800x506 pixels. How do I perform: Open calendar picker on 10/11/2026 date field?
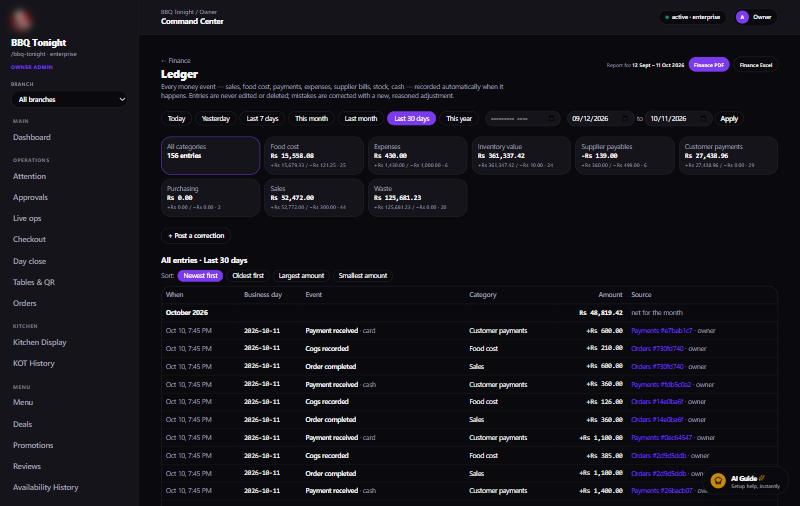[703, 118]
